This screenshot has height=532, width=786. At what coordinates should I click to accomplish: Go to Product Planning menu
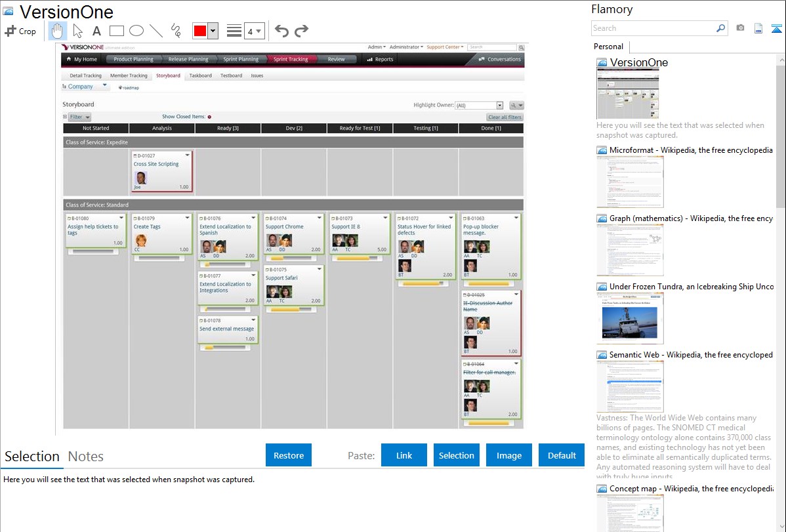pyautogui.click(x=133, y=59)
